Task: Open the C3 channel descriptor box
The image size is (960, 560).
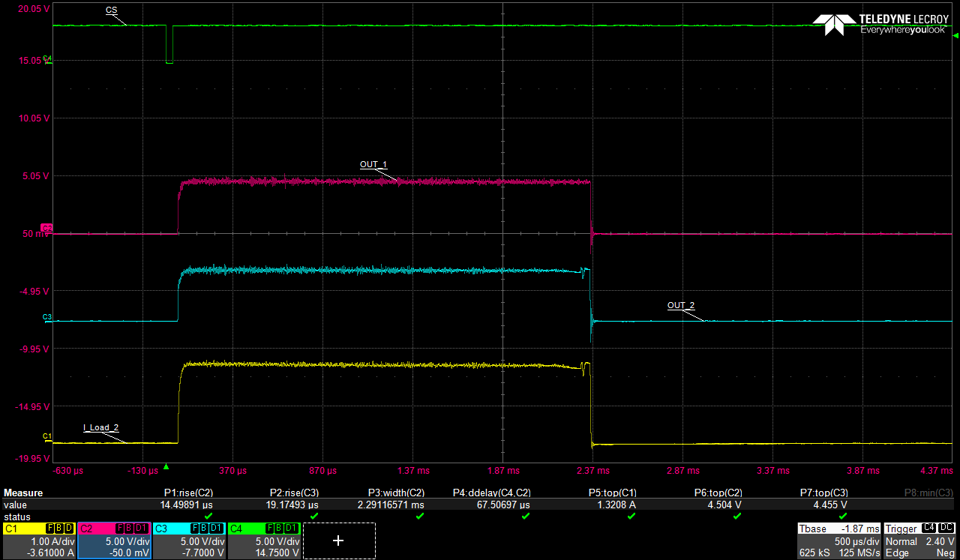Action: [189, 541]
